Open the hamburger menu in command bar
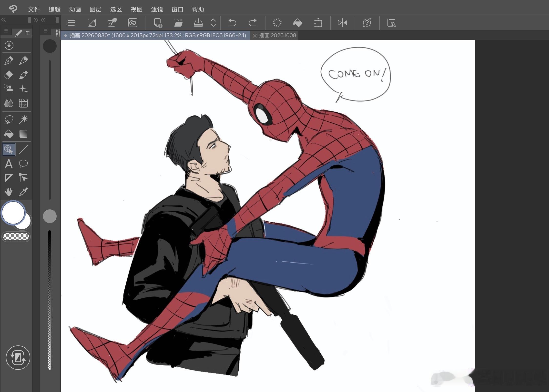The image size is (549, 392). (71, 23)
